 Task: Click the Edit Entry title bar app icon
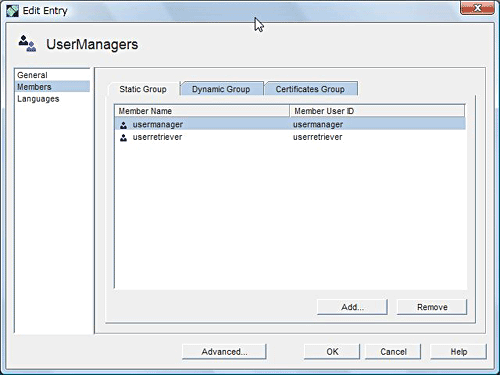(12, 11)
